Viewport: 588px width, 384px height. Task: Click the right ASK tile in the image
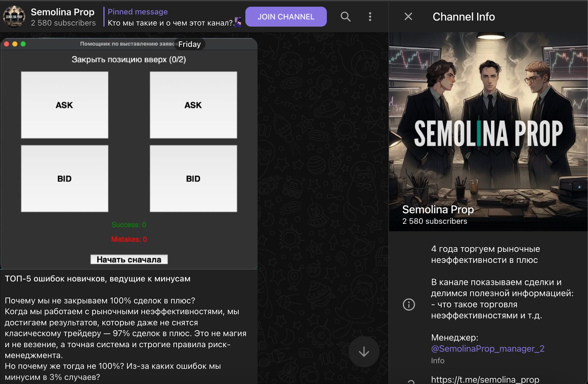click(x=193, y=105)
